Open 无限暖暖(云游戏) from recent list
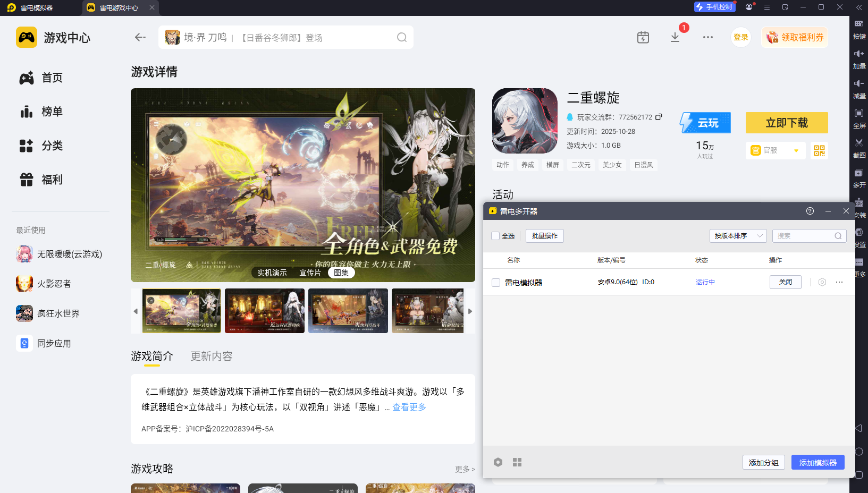The image size is (868, 493). pyautogui.click(x=60, y=254)
